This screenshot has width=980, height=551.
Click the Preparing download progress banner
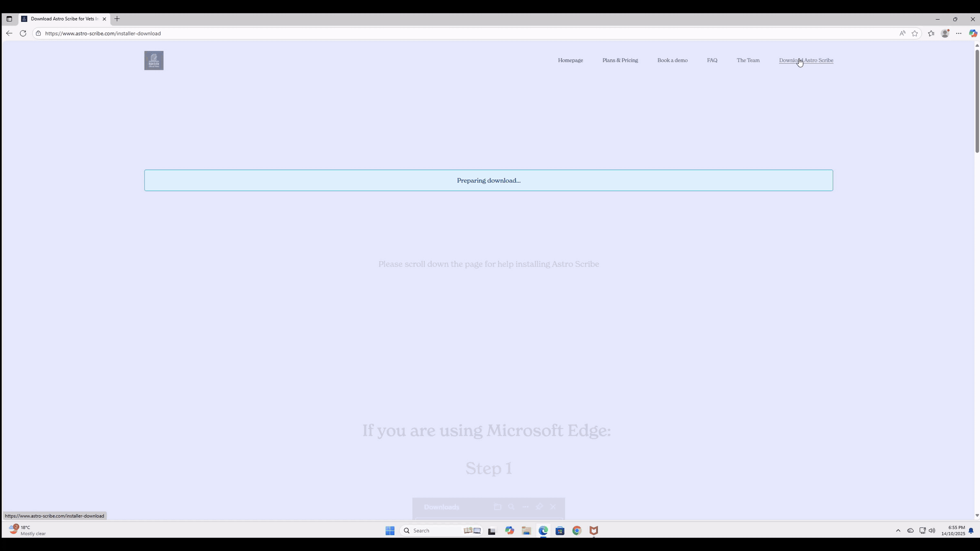pyautogui.click(x=488, y=180)
